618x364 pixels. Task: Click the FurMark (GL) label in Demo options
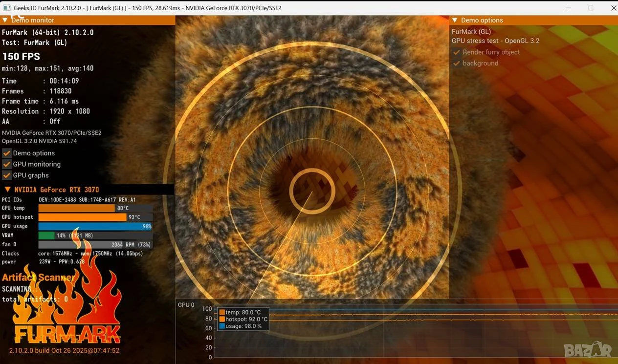click(471, 32)
